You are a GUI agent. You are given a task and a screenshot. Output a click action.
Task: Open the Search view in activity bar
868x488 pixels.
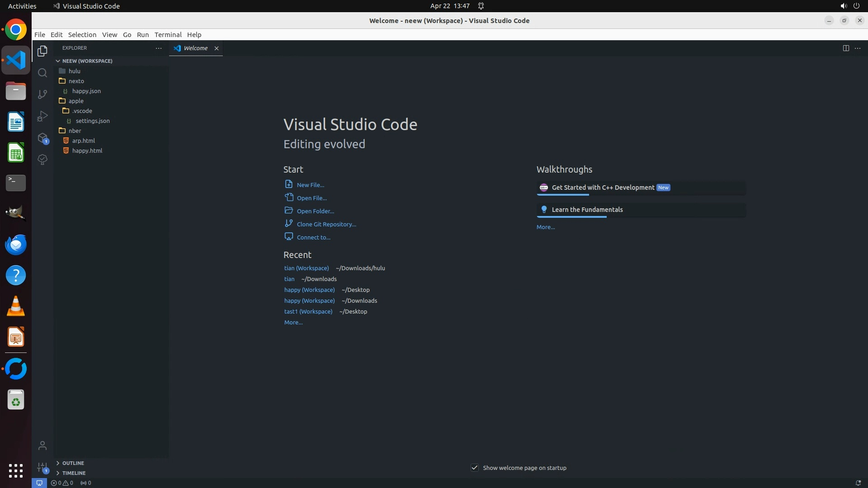pyautogui.click(x=42, y=73)
